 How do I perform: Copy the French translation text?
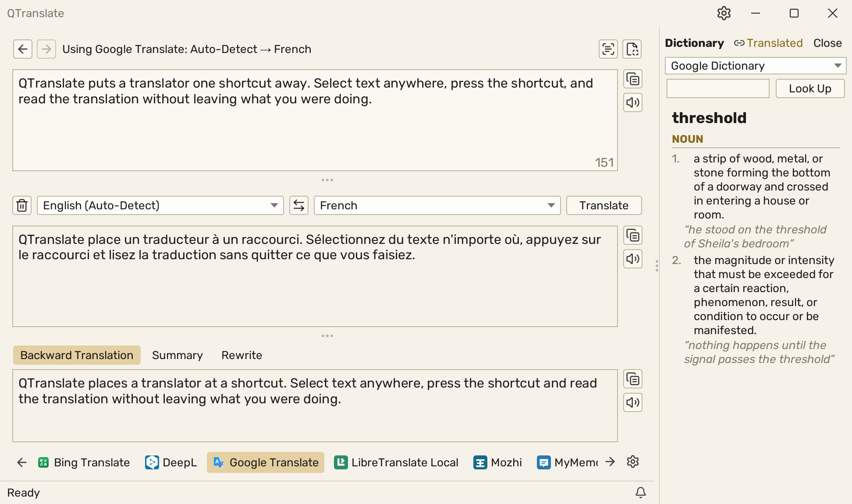633,236
